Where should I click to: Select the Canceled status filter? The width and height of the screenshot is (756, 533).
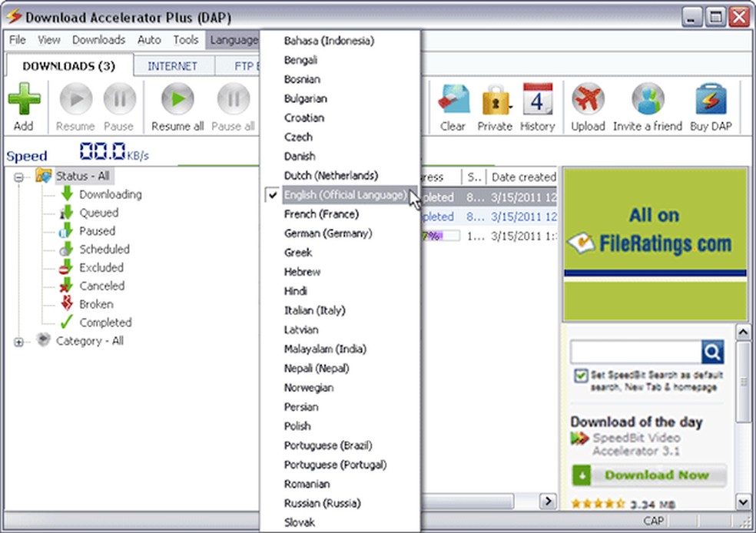(x=101, y=286)
